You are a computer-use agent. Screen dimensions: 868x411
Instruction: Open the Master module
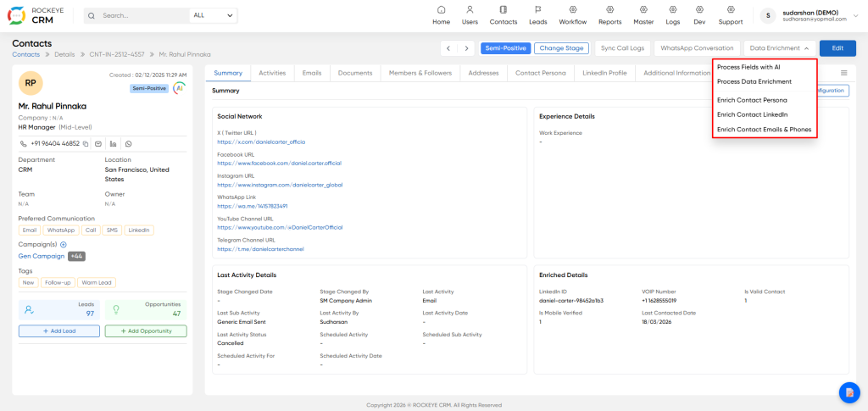[x=643, y=15]
